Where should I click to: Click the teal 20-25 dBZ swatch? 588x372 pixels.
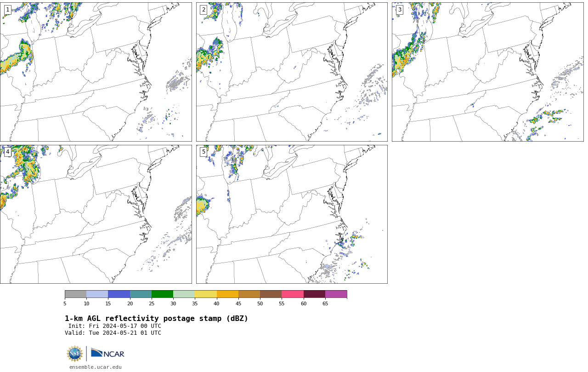tap(141, 294)
